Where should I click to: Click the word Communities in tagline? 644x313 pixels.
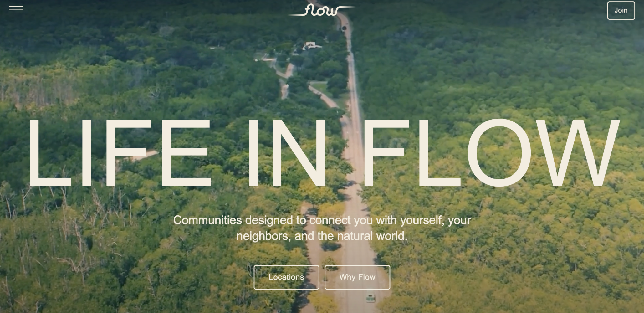coord(207,220)
